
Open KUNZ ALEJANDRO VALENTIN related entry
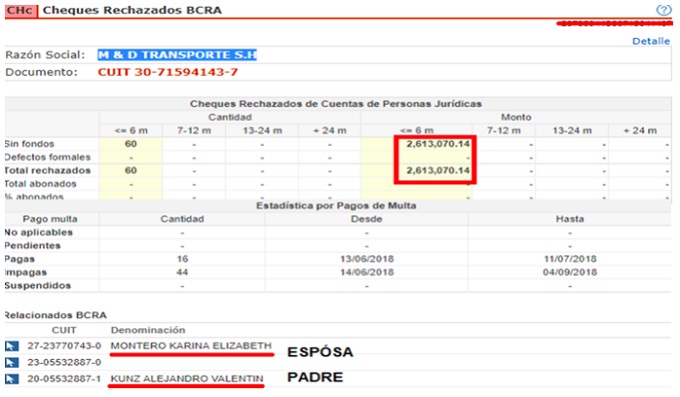pyautogui.click(x=187, y=379)
